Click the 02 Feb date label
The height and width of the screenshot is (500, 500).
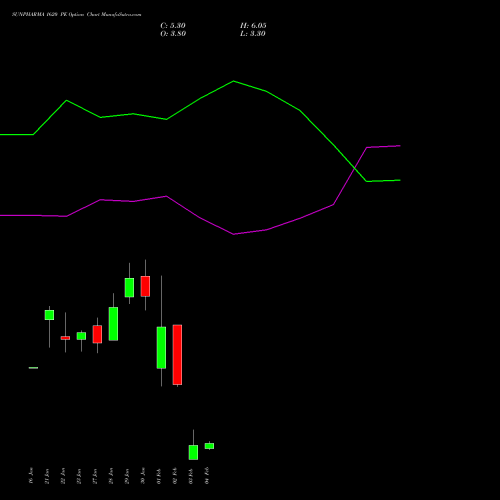(x=175, y=476)
